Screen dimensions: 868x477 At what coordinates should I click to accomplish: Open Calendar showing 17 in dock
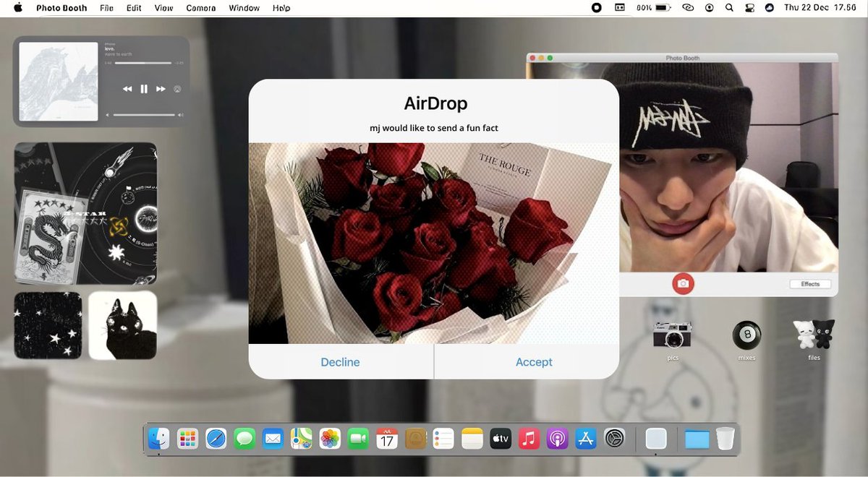(387, 438)
